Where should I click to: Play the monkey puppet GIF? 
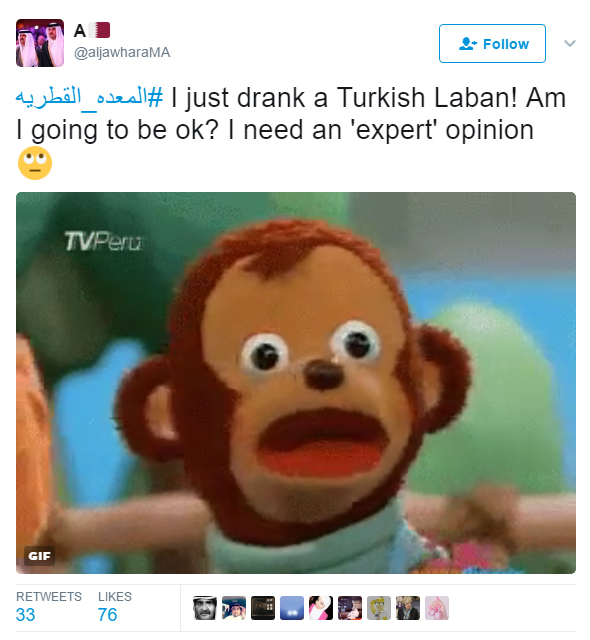tap(296, 383)
